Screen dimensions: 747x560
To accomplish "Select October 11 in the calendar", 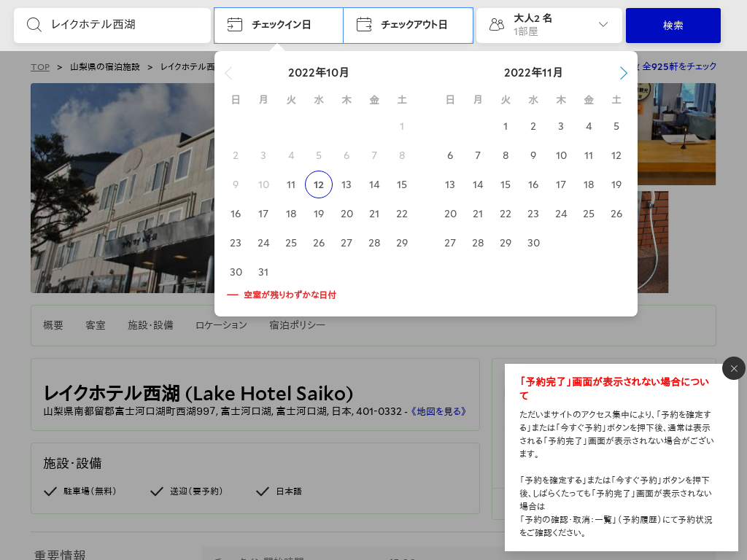I will [x=291, y=184].
